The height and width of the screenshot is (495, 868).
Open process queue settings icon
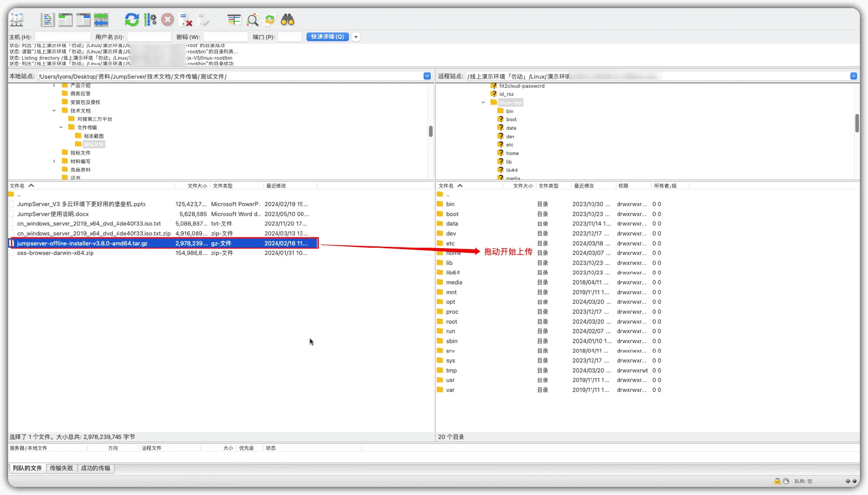[x=150, y=20]
